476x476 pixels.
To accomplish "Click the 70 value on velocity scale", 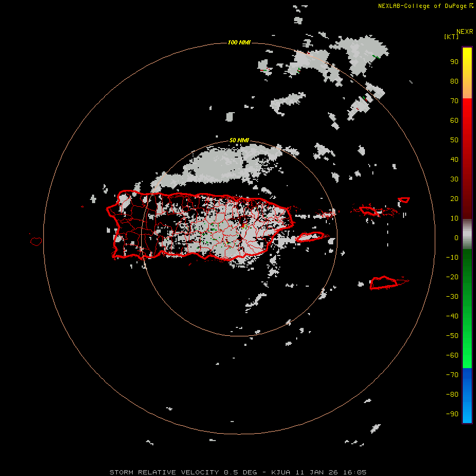I will (x=454, y=101).
